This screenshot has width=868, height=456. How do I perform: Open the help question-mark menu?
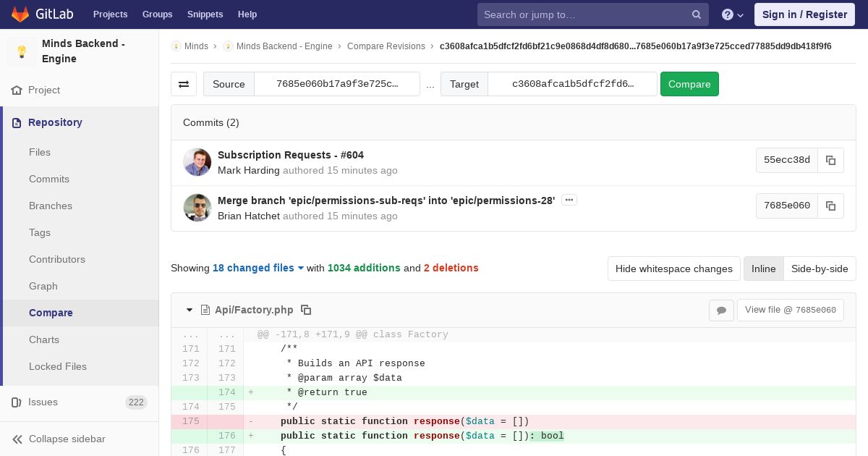tap(733, 14)
